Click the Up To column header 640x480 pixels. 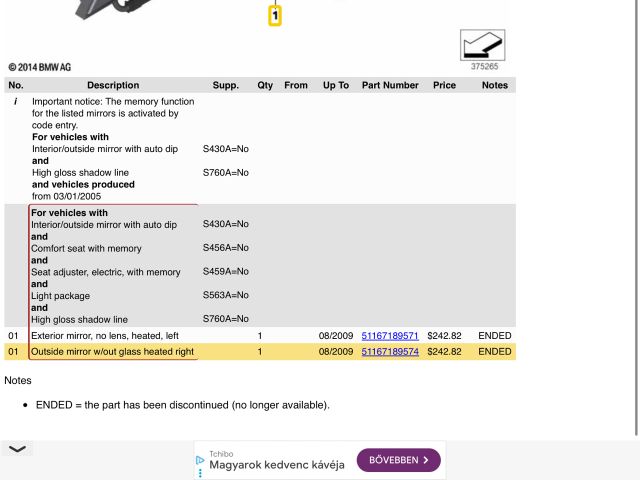tap(336, 85)
